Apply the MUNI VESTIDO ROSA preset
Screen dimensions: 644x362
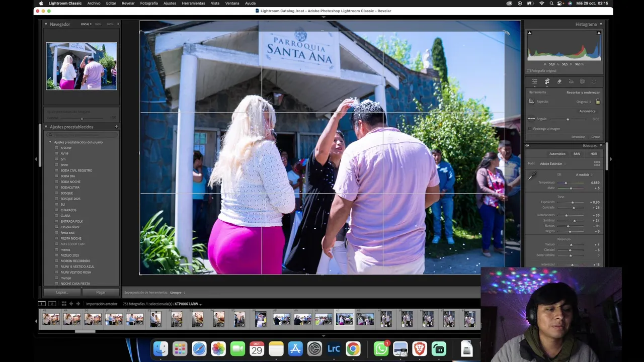pyautogui.click(x=76, y=272)
